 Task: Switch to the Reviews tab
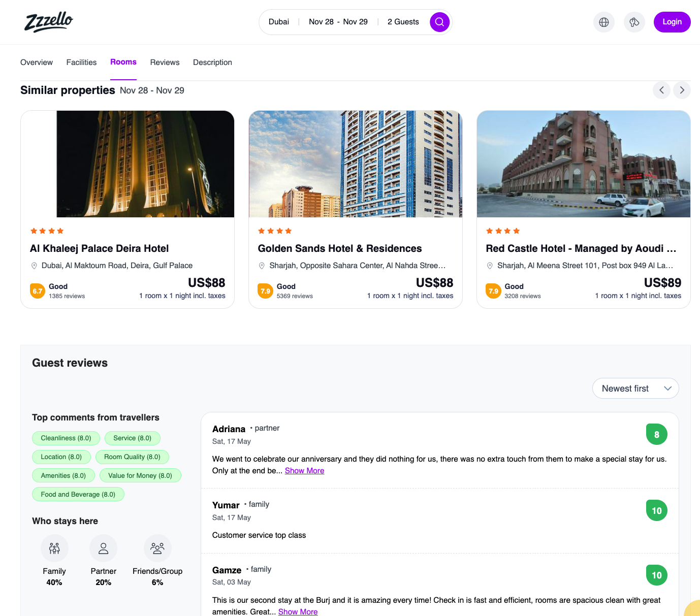coord(165,62)
